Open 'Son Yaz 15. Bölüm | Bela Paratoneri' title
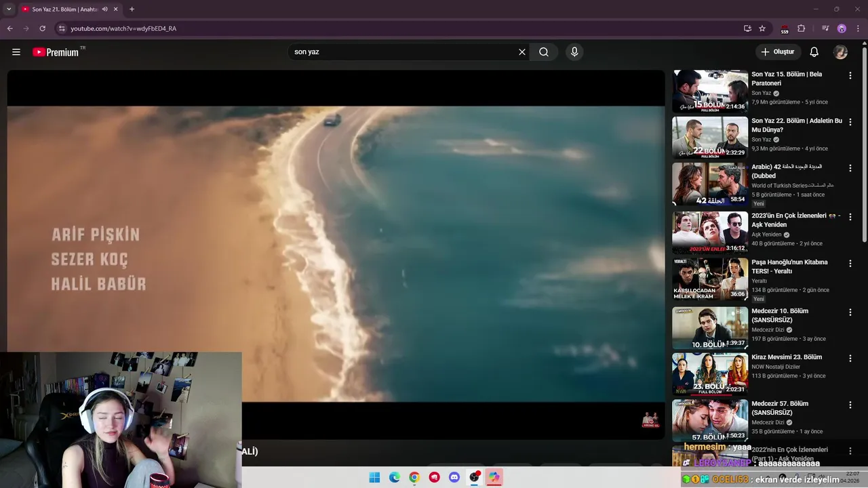Screen dimensions: 868x488 tap(787, 79)
